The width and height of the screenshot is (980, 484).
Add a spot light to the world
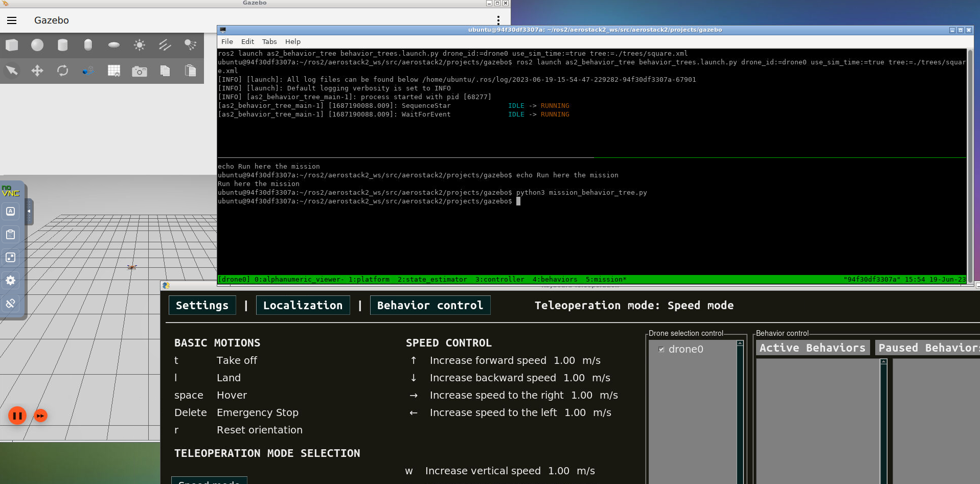190,45
